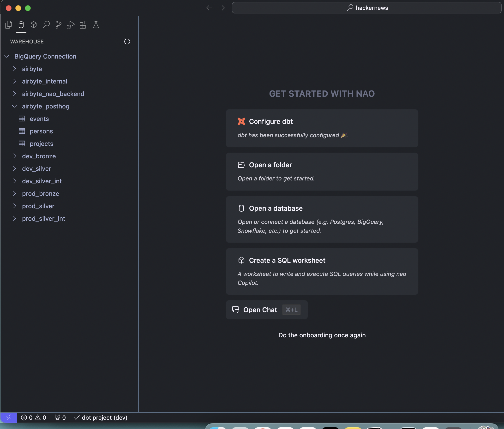
Task: Click the BigQuery Connection label
Action: pos(46,56)
